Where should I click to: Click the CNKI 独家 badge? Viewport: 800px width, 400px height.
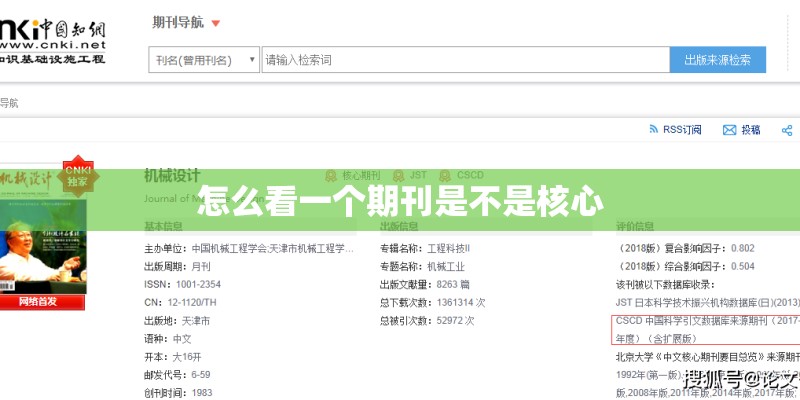[x=78, y=176]
